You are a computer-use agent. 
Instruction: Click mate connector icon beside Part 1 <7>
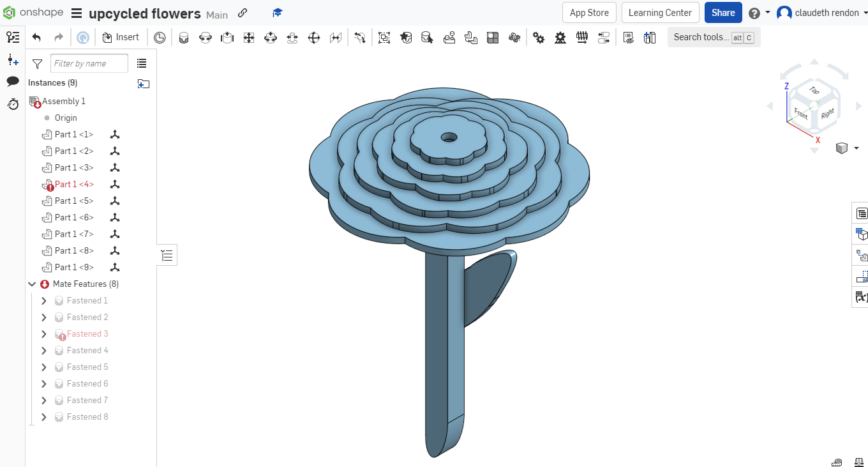115,234
